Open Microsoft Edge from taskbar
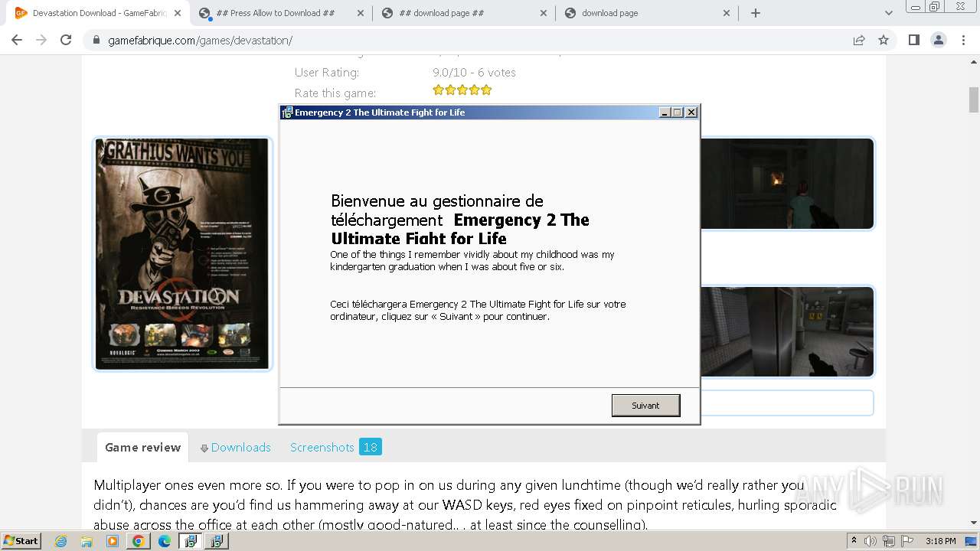The width and height of the screenshot is (980, 551). tap(164, 541)
